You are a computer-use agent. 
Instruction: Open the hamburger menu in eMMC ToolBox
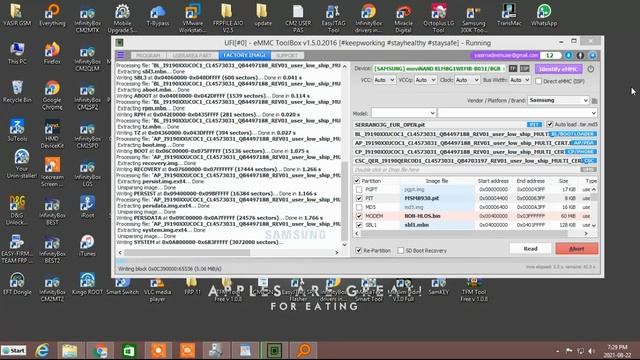120,55
